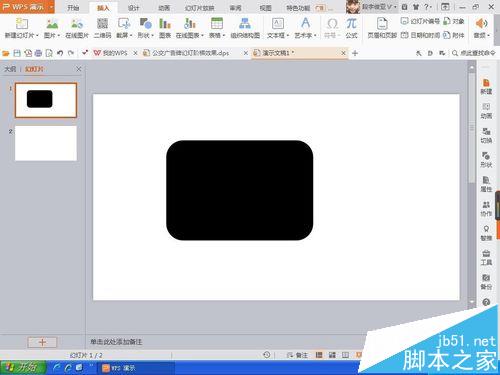Viewport: 500px width, 375px height.
Task: Select slide 2 thumbnail
Action: pos(46,143)
